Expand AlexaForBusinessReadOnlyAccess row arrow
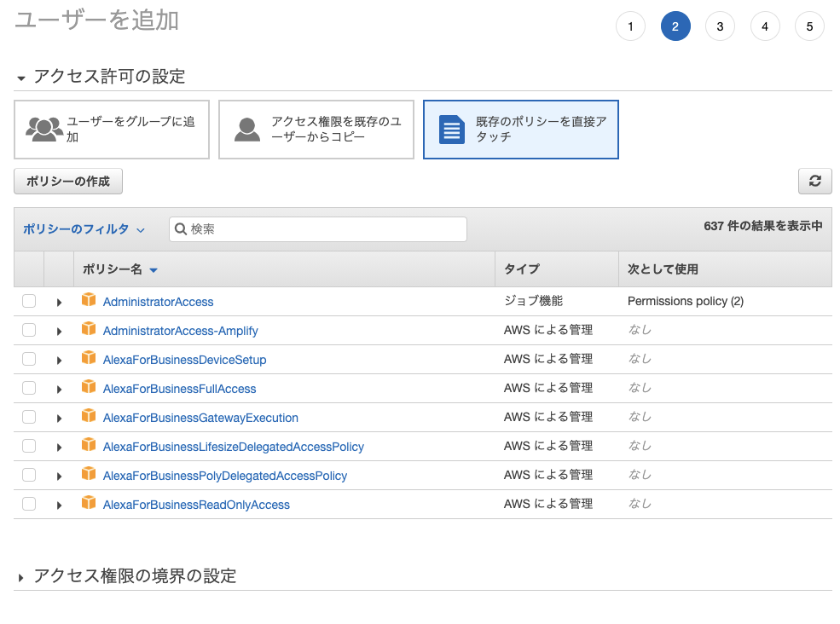This screenshot has width=840, height=624. pyautogui.click(x=59, y=506)
